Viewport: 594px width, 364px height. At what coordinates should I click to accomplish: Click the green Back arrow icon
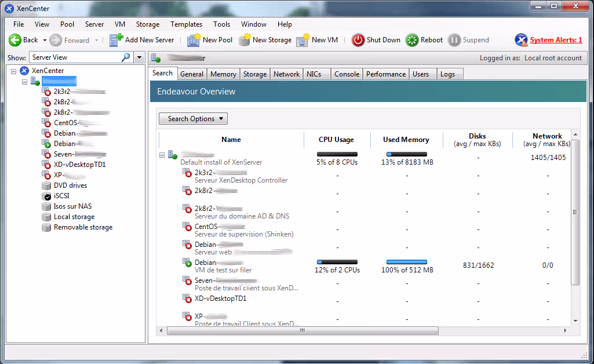15,40
